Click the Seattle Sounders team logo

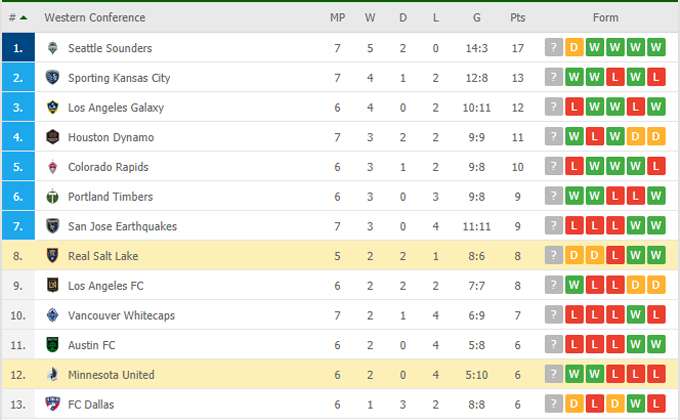coord(53,48)
